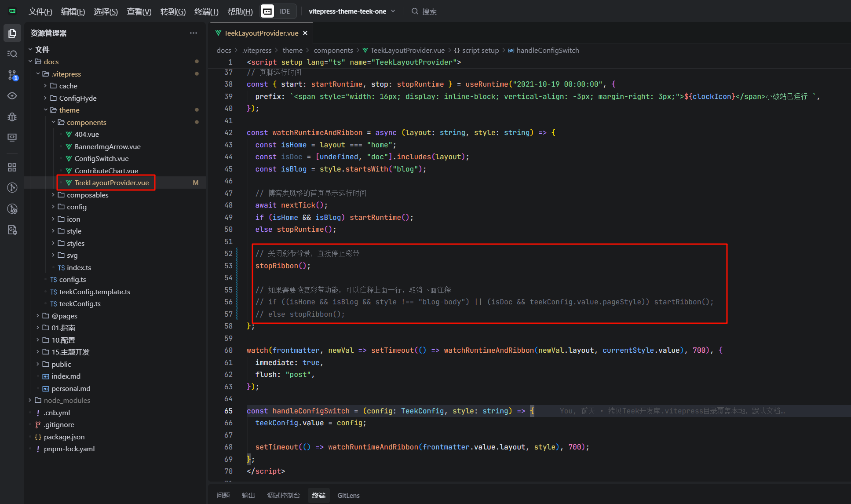Viewport: 851px width, 504px height.
Task: Open the search view in activity bar
Action: (x=12, y=54)
